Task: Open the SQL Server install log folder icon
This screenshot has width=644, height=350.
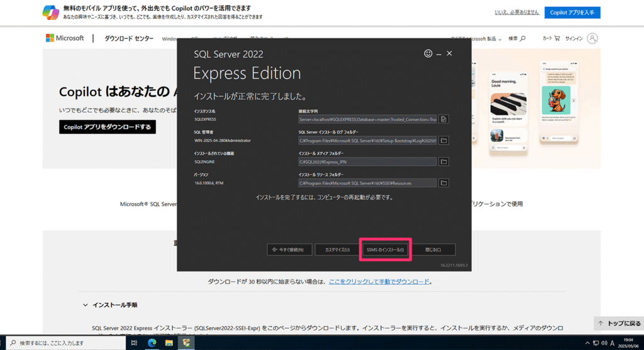Action: (443, 140)
